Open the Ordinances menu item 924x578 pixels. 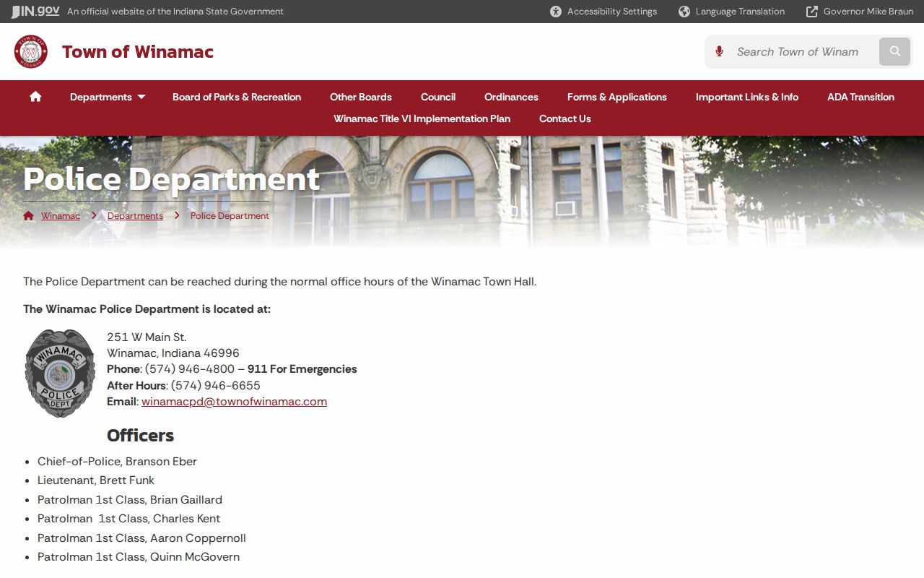pos(511,97)
